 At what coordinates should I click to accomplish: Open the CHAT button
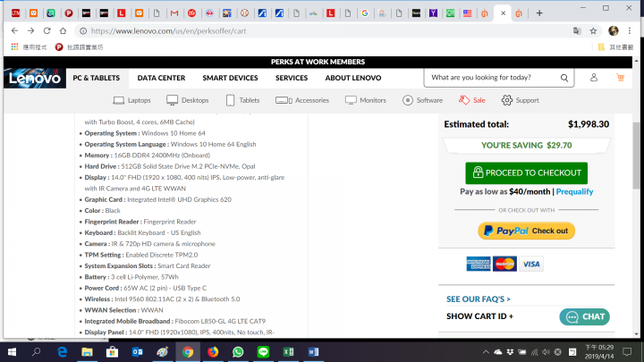[584, 316]
